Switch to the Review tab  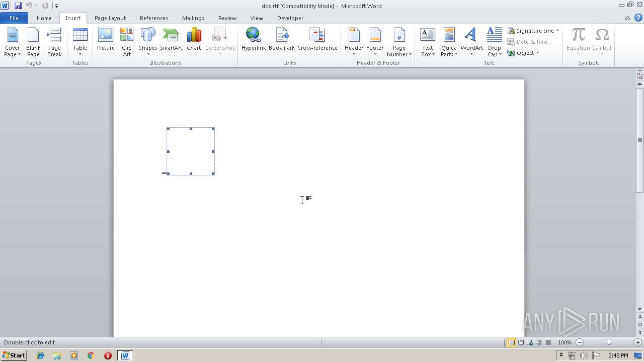tap(227, 18)
